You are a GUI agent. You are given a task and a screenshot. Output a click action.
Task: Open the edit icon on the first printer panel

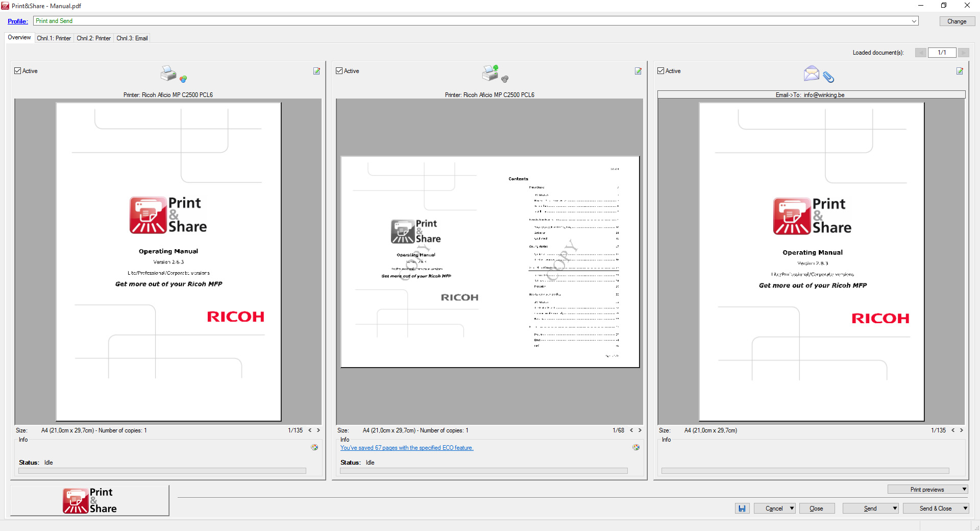tap(316, 71)
